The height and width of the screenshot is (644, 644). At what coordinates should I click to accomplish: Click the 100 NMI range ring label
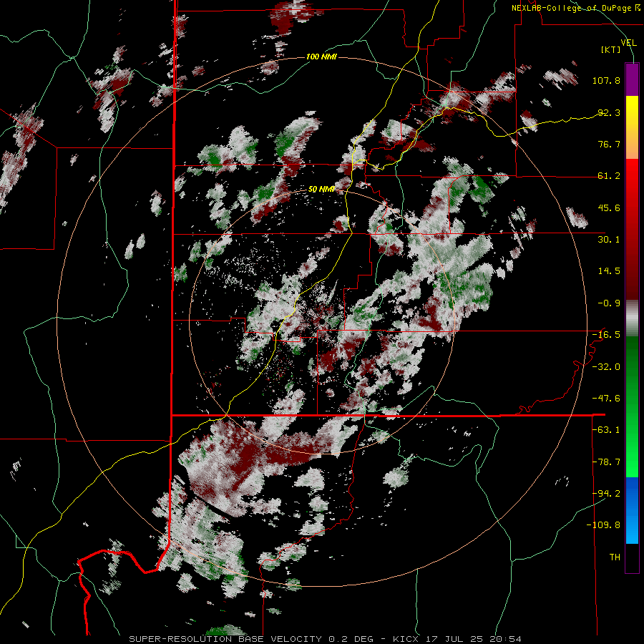321,57
